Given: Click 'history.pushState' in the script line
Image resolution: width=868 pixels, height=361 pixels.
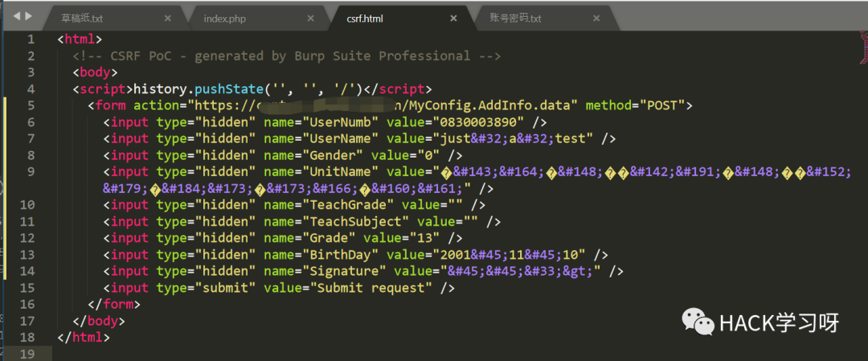Looking at the screenshot, I should click(x=199, y=89).
